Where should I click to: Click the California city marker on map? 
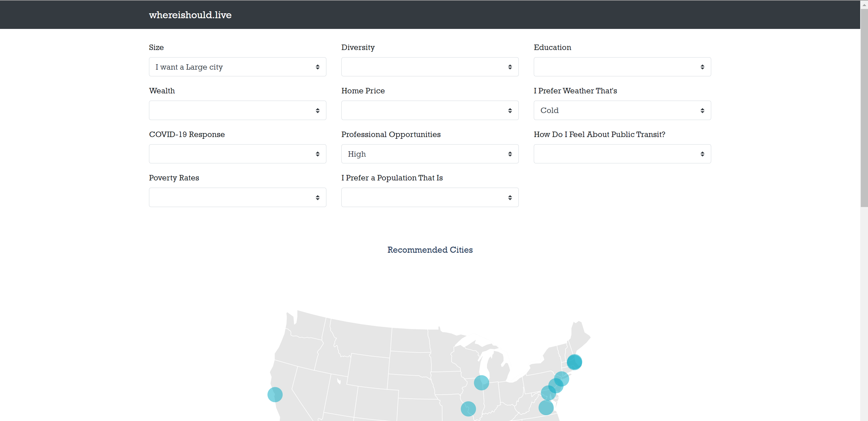275,394
